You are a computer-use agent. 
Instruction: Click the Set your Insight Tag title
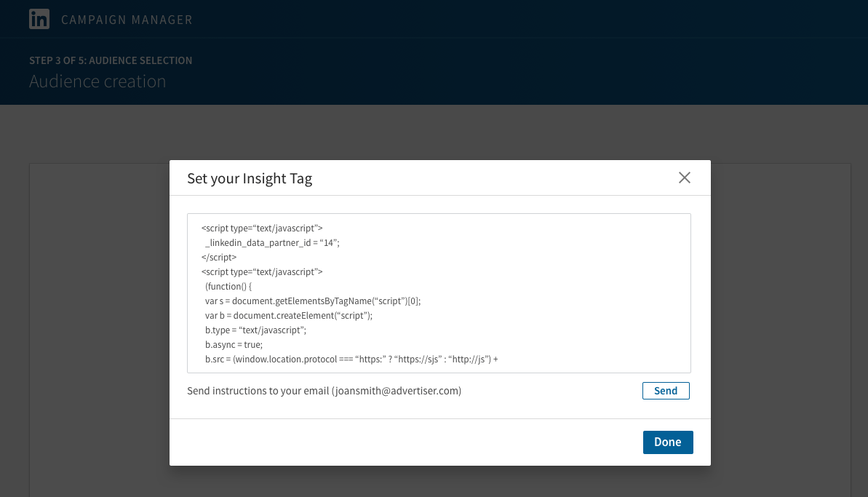coord(250,178)
